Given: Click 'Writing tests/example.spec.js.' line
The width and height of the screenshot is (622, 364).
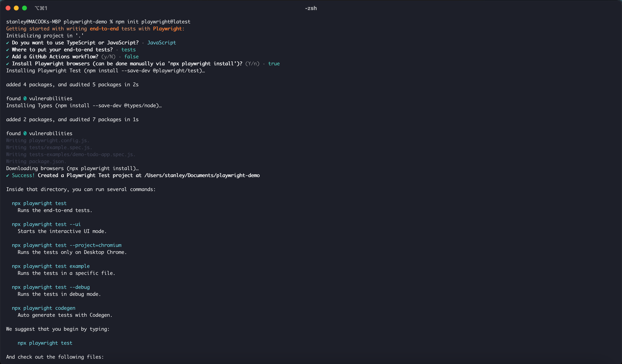Looking at the screenshot, I should [49, 147].
